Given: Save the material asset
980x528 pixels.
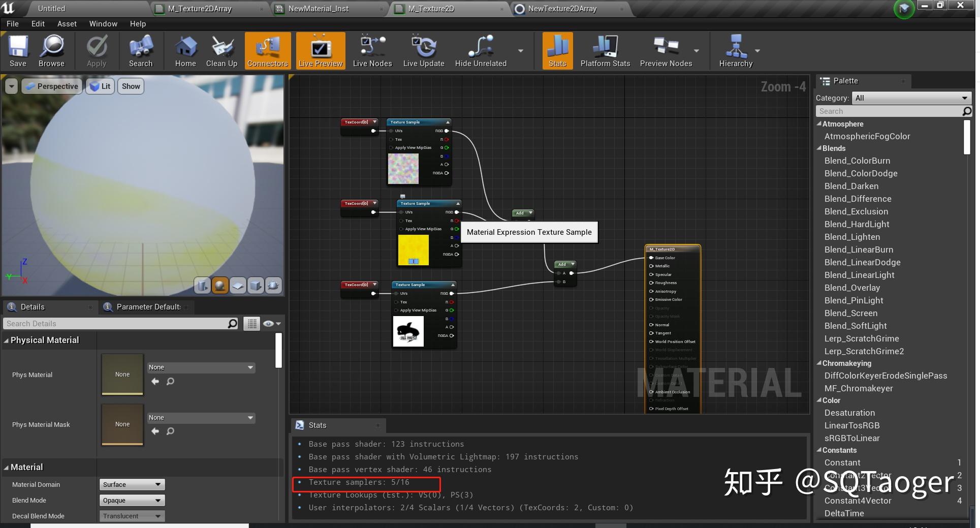Looking at the screenshot, I should [18, 50].
